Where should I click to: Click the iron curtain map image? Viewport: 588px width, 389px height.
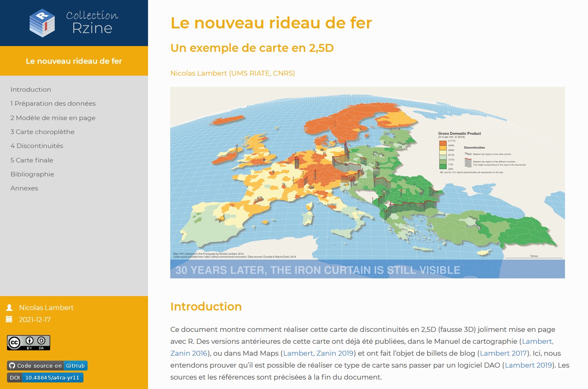click(367, 182)
